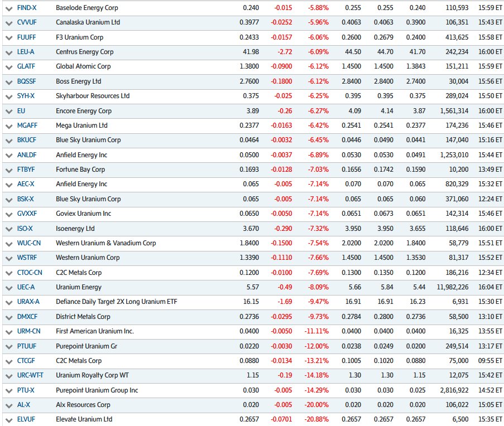Select Western Uranium & Vanadium Corp name
The image size is (504, 426).
[x=105, y=243]
